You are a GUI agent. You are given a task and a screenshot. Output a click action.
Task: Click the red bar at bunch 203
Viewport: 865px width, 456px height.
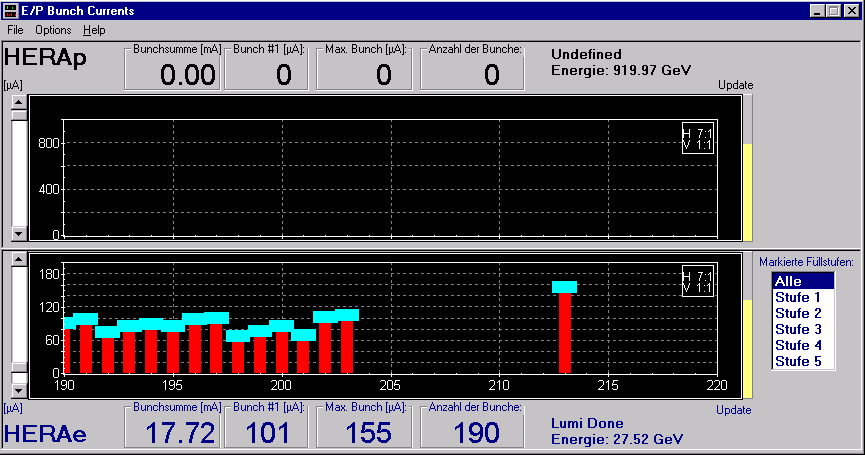347,347
